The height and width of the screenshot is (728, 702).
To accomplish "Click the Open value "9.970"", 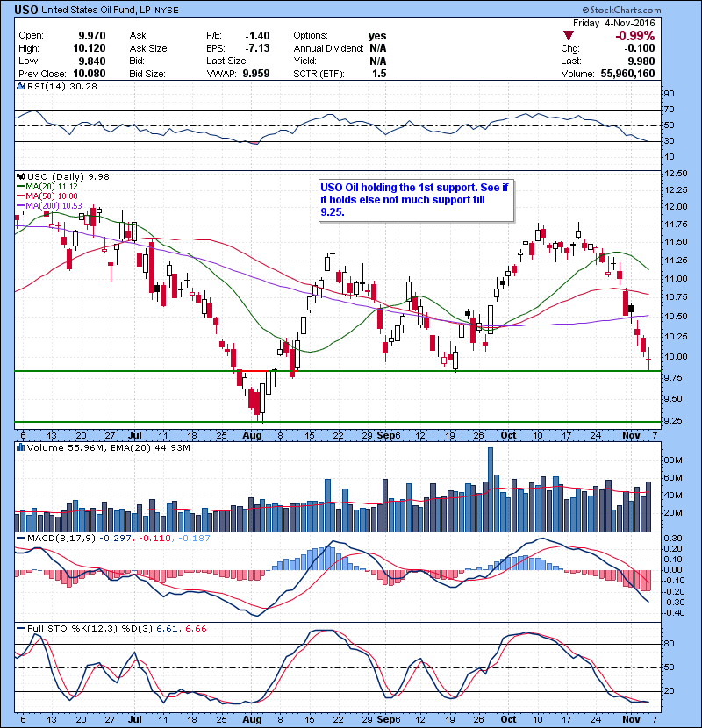I will [92, 36].
